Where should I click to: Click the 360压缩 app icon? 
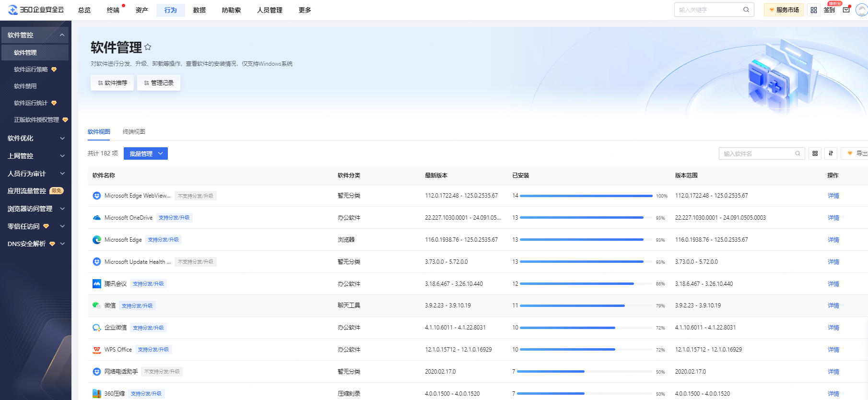click(96, 394)
